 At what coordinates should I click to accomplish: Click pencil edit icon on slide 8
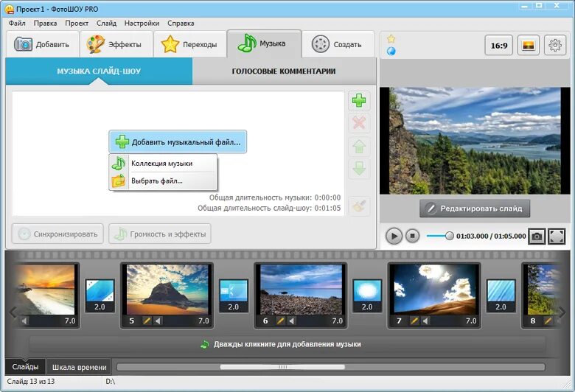[x=548, y=321]
